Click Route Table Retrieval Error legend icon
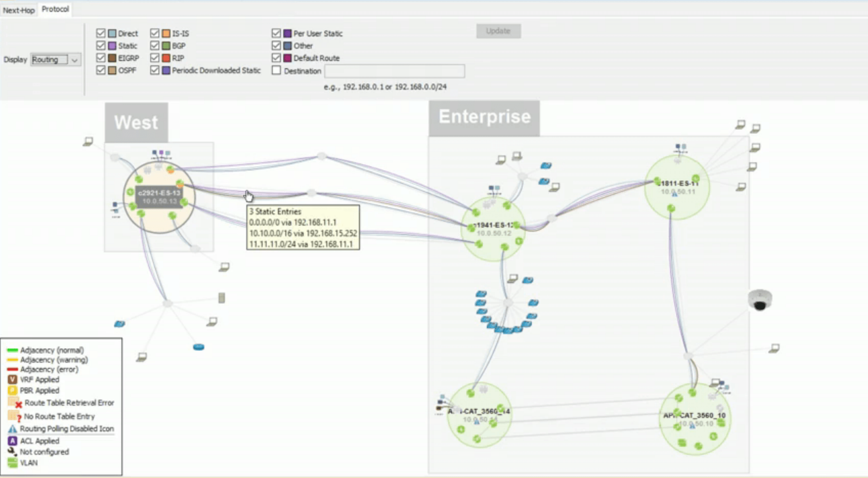 (15, 402)
